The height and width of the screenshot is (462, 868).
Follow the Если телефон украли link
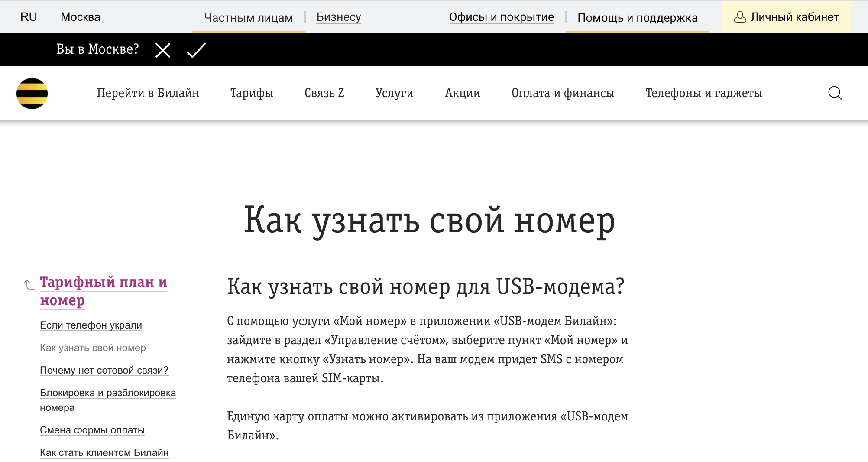(x=91, y=325)
